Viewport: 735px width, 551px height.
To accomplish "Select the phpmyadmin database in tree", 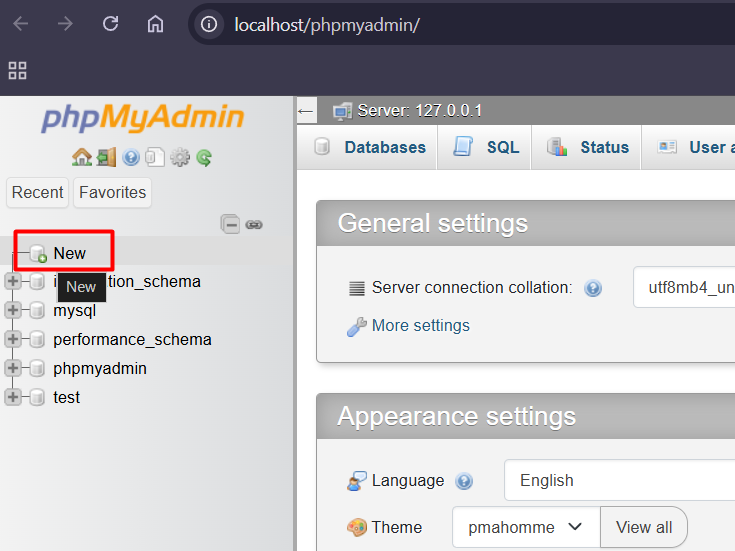I will 100,369.
